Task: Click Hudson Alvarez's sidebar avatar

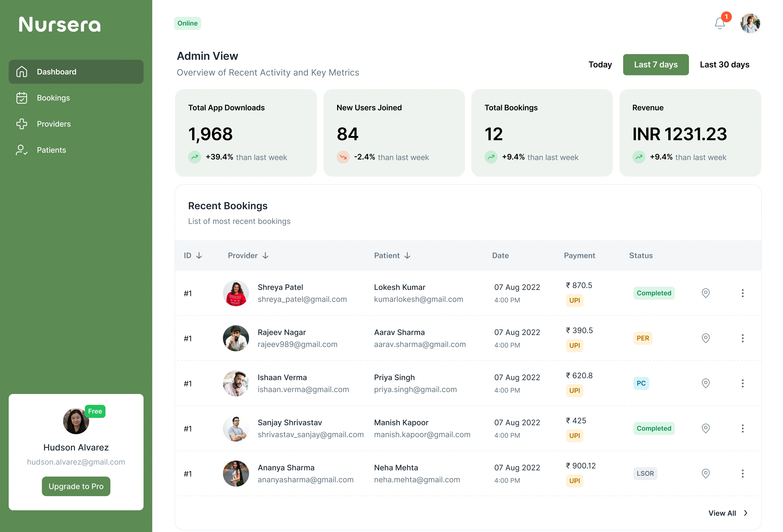Action: click(76, 421)
